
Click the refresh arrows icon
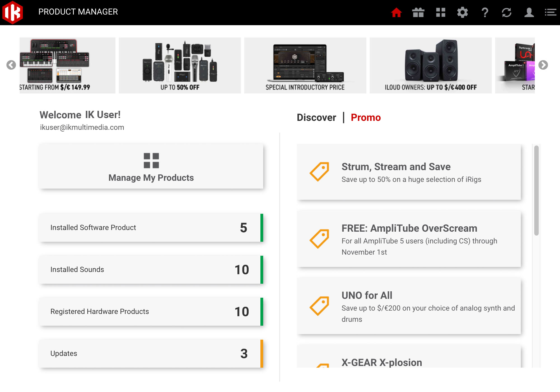[x=507, y=12]
